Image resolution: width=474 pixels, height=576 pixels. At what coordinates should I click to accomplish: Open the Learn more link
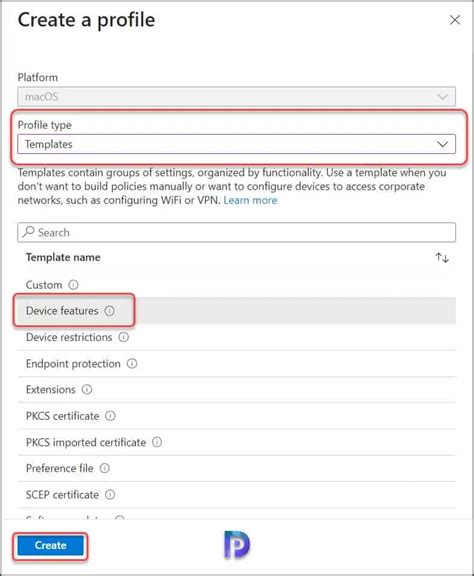pos(250,200)
